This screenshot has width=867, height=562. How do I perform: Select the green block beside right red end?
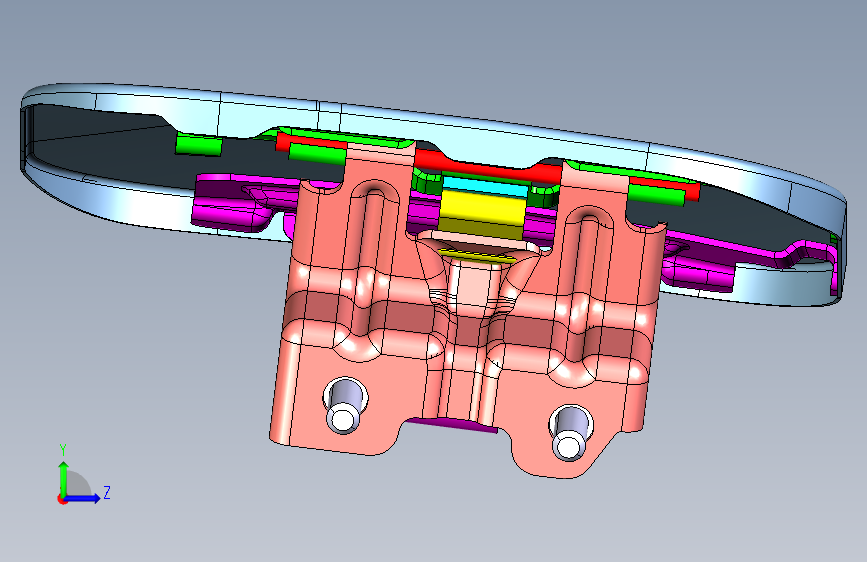pos(655,194)
